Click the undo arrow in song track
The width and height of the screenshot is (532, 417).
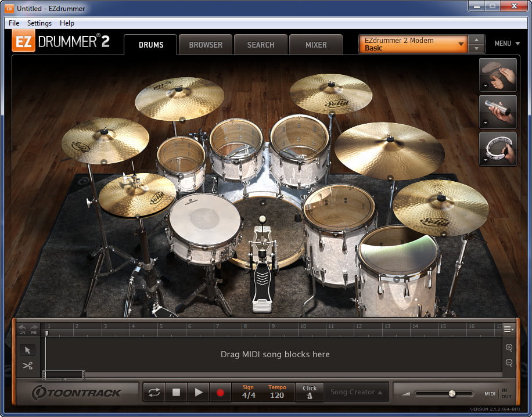click(23, 329)
